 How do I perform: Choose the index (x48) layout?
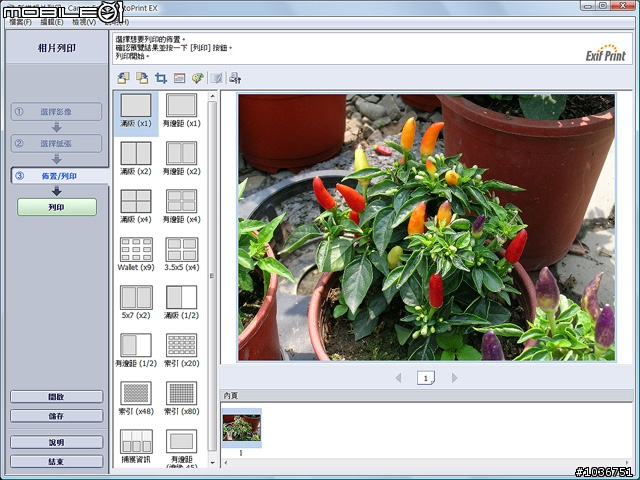point(136,398)
